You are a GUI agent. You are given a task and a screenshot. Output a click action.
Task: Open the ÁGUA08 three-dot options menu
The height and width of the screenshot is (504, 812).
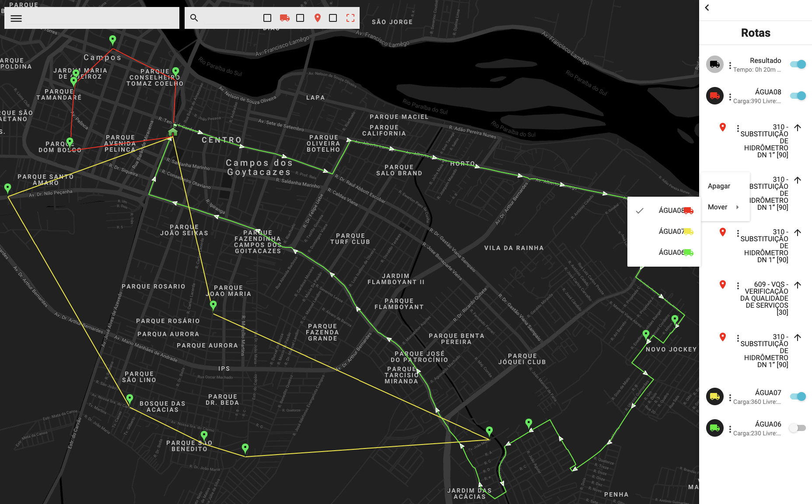730,96
